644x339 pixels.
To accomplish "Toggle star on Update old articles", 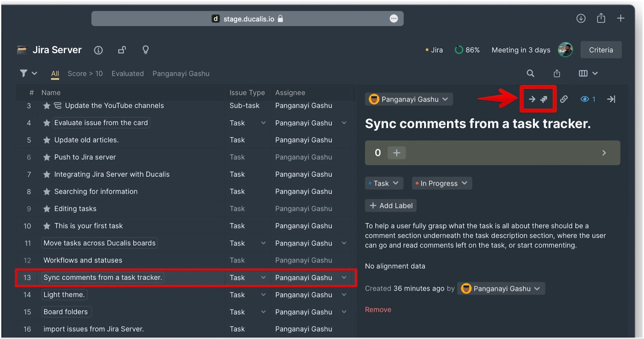I will 47,140.
